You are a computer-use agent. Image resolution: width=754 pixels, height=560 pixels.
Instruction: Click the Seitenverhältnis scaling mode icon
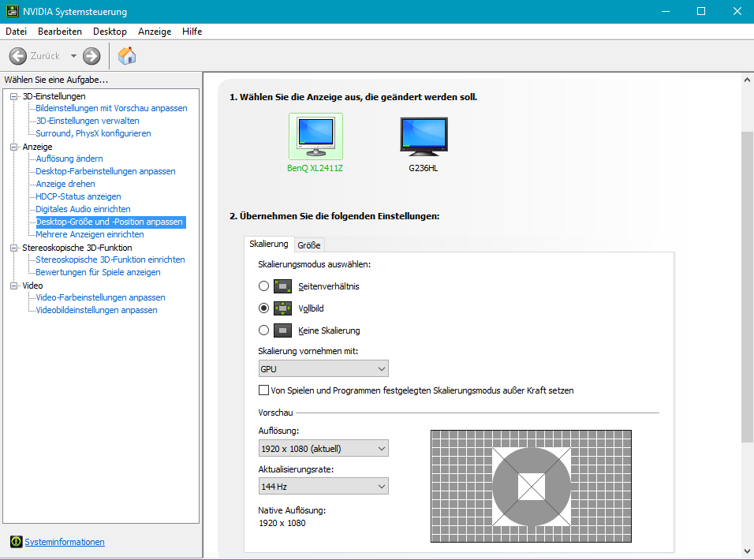pyautogui.click(x=282, y=286)
